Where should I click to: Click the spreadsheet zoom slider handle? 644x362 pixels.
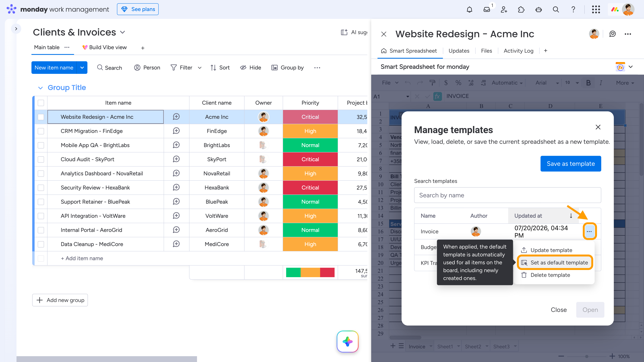(586, 356)
